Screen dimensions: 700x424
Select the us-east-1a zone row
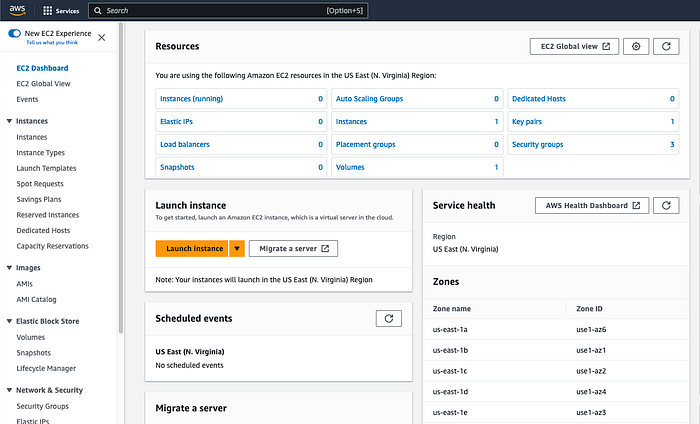pyautogui.click(x=556, y=330)
